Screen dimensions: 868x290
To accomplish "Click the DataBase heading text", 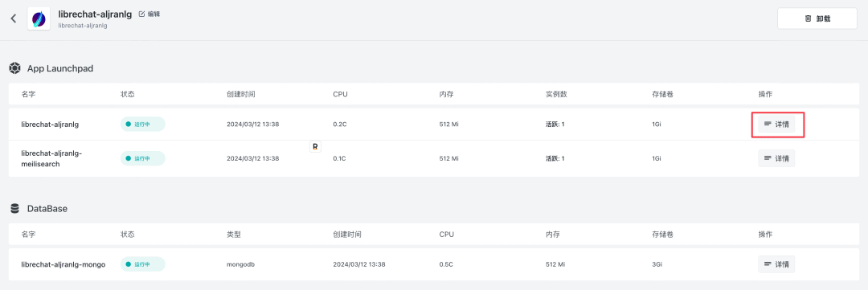I will point(47,209).
